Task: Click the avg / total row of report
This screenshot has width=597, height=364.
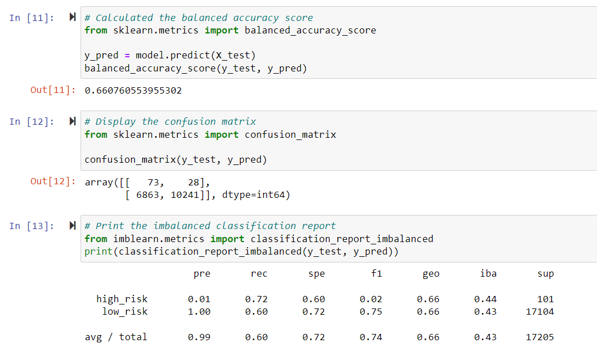Action: (x=319, y=337)
